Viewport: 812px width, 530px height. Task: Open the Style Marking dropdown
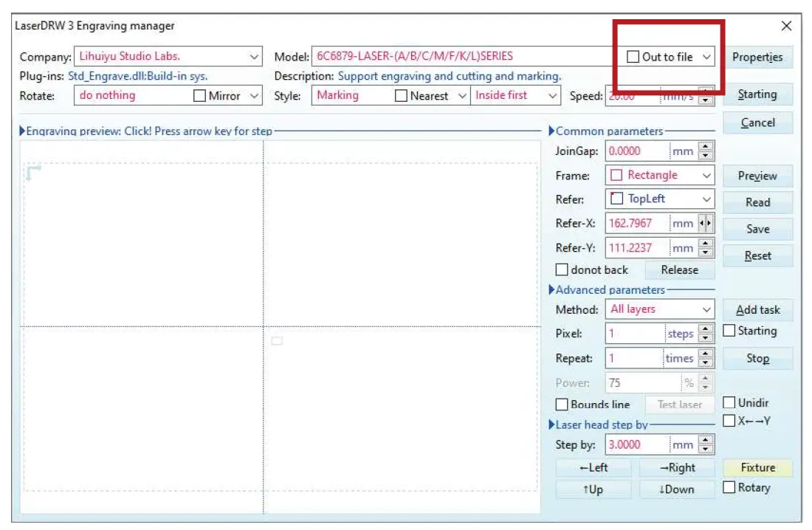point(462,96)
